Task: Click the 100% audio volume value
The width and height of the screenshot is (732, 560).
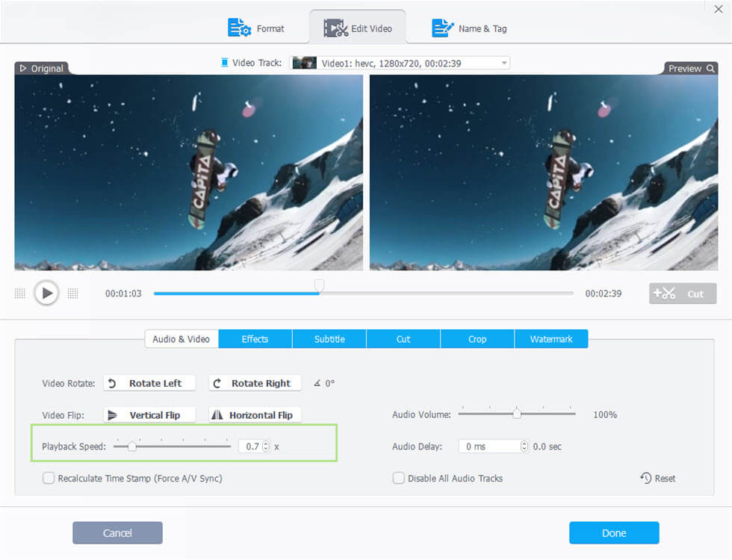Action: 605,414
